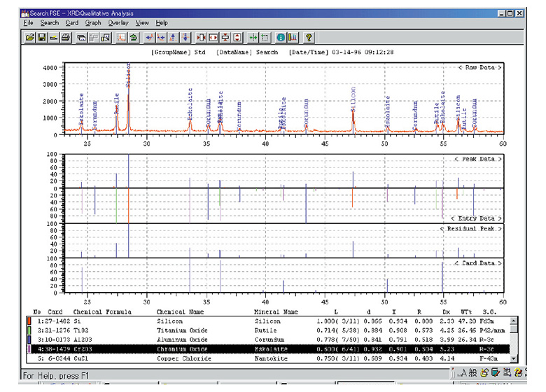Image resolution: width=546 pixels, height=392 pixels.
Task: Open the Search menu
Action: pyautogui.click(x=50, y=23)
